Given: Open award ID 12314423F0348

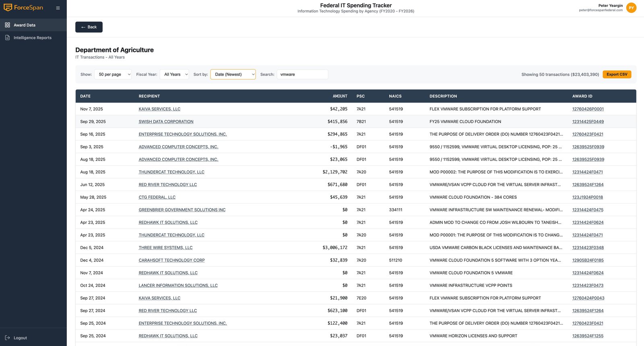Looking at the screenshot, I should 588,247.
